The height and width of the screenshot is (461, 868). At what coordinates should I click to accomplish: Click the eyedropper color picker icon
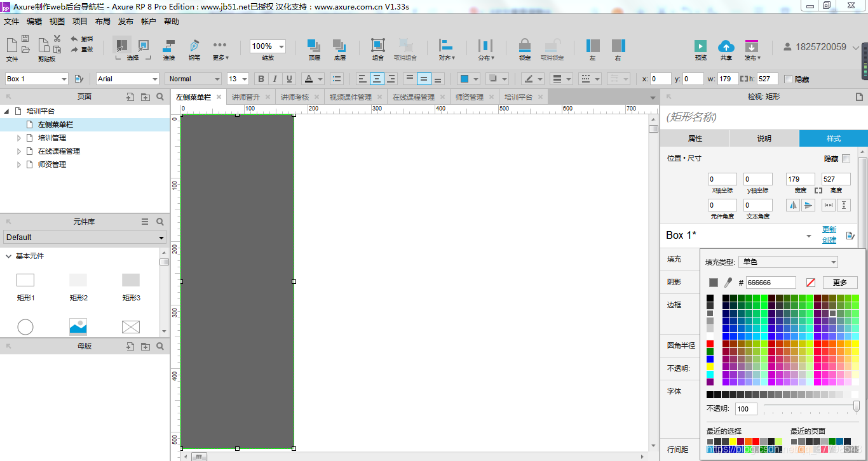[728, 282]
